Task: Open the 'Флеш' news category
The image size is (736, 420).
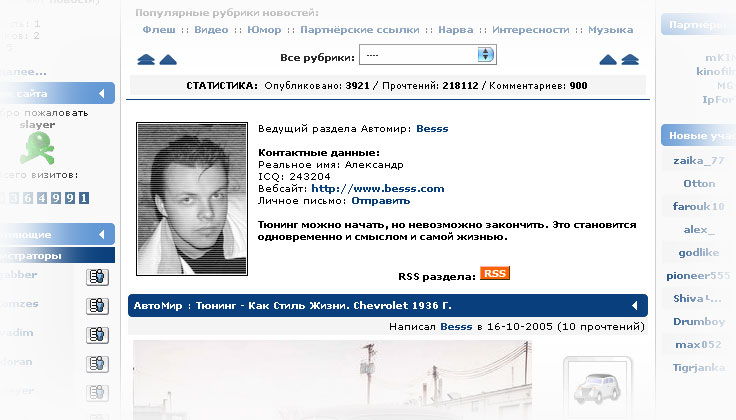Action: 159,30
